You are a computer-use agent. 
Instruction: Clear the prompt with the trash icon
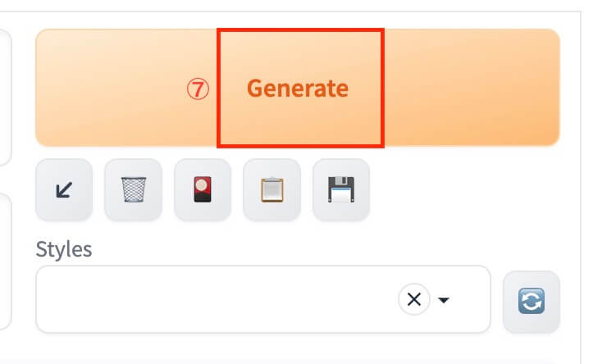click(x=133, y=189)
